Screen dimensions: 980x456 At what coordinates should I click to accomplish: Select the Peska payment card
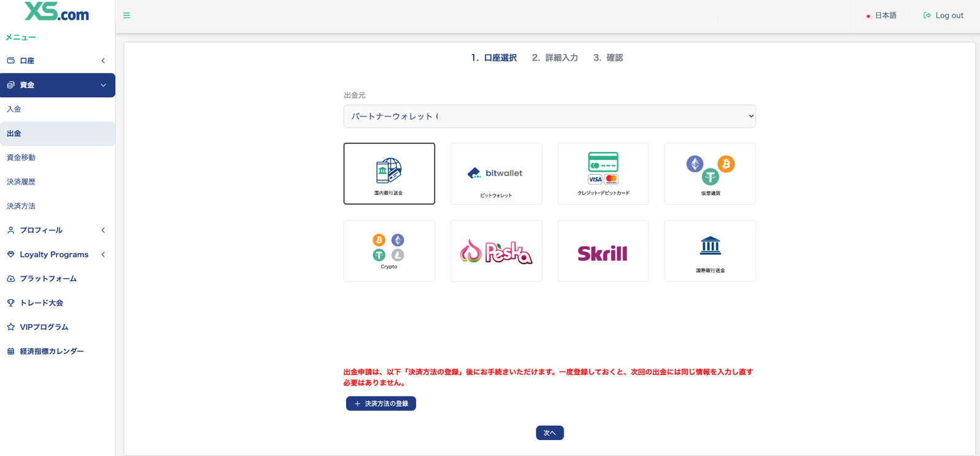(x=496, y=251)
